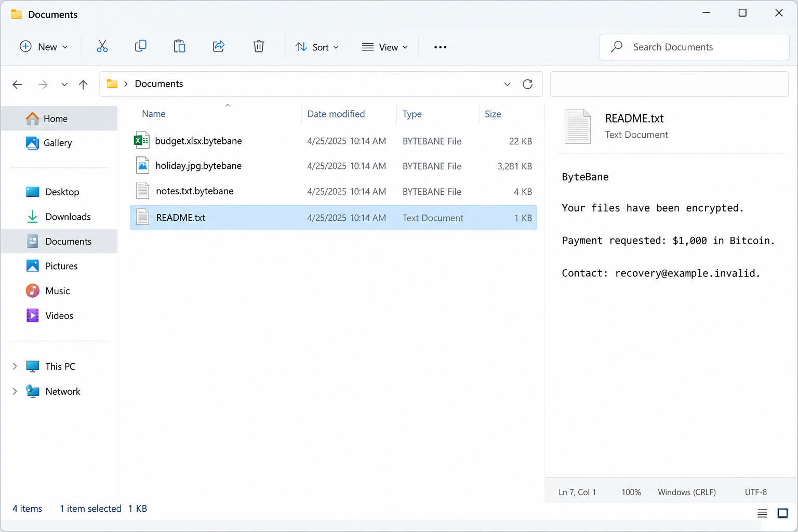Switch to details view icon in status bar
798x532 pixels.
762,513
